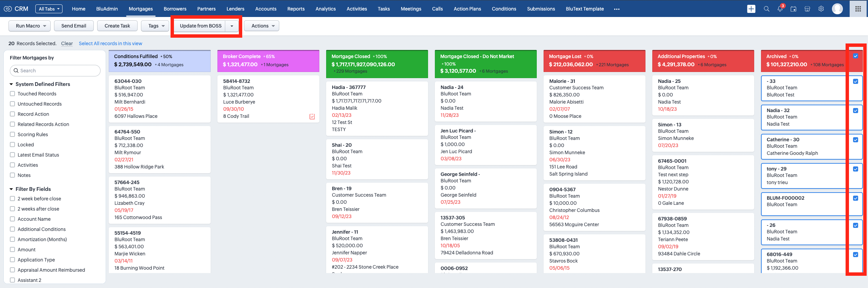Open the calendar icon in top bar
Screen dimensions: 868x288
794,9
